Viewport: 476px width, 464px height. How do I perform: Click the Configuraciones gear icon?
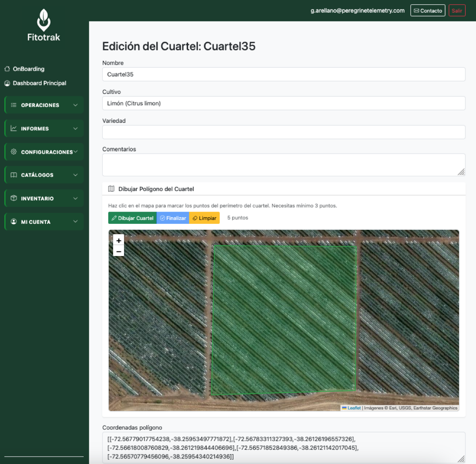[x=13, y=152]
